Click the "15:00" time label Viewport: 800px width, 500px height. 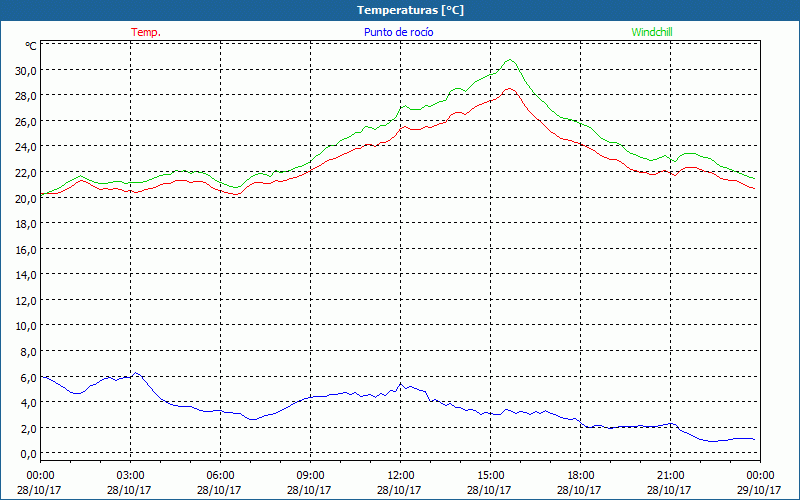(490, 476)
